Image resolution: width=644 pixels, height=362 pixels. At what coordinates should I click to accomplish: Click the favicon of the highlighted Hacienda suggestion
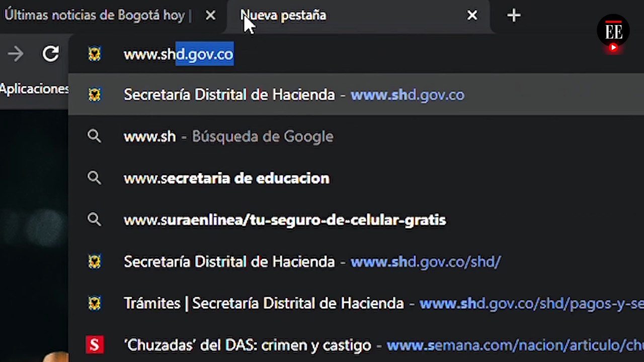click(95, 95)
